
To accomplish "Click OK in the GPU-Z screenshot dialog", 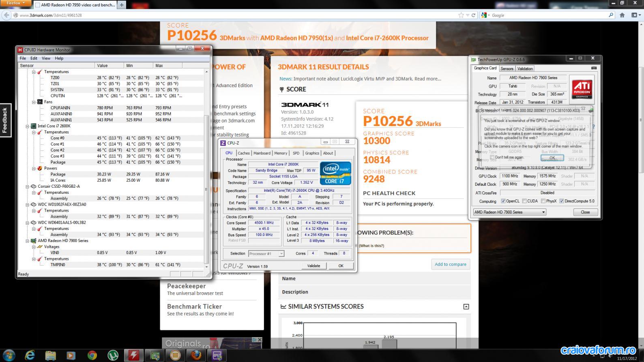I will [552, 158].
